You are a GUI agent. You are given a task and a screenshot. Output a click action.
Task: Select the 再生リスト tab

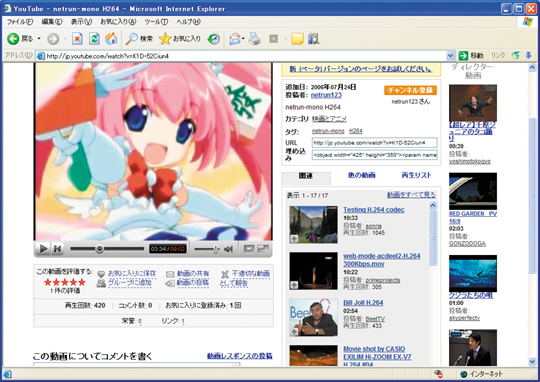coord(416,175)
